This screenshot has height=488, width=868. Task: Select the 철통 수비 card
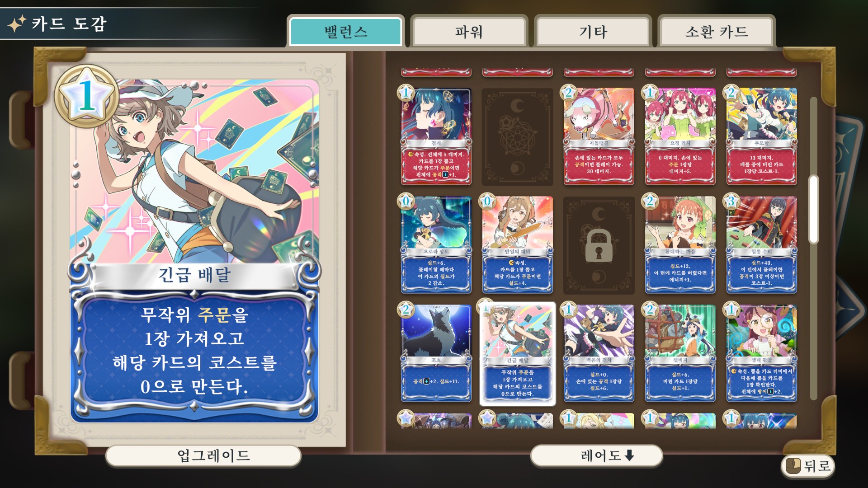(x=762, y=245)
